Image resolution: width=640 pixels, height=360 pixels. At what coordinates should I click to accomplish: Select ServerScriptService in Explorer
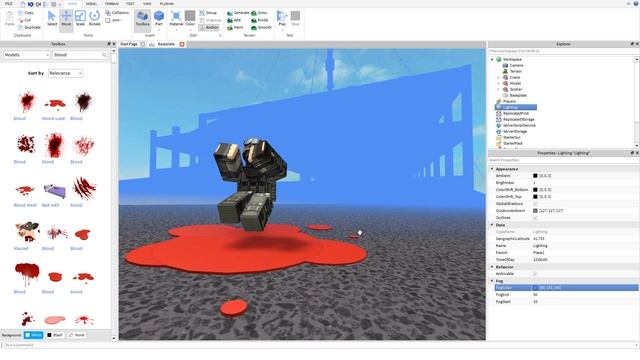[519, 125]
